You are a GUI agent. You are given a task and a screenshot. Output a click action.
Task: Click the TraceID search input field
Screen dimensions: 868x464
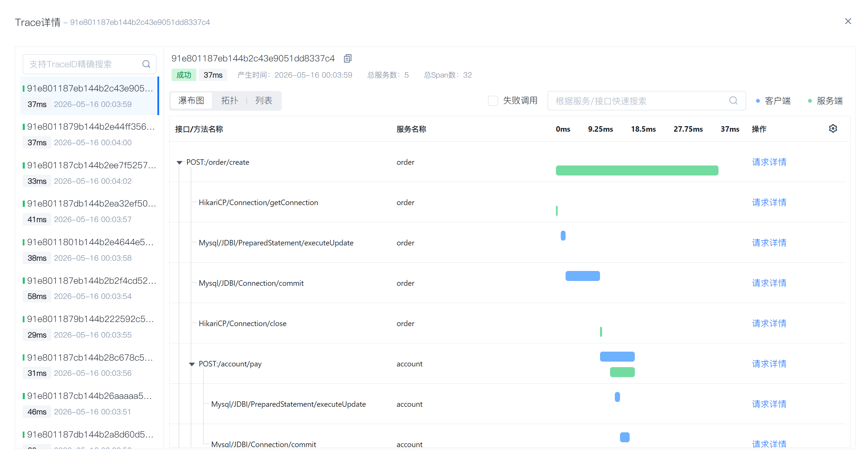89,64
